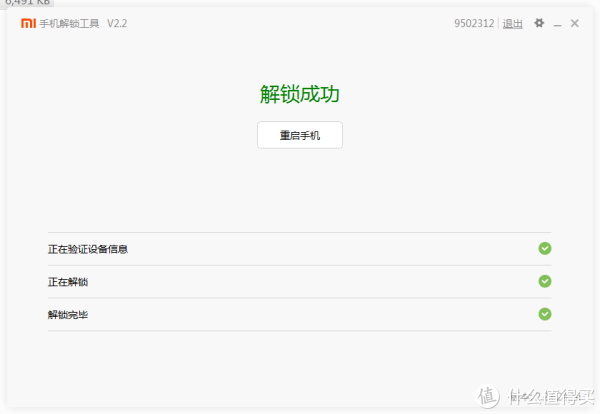Click the circular 值 watermark logo
Screen dimensions: 600x414
point(488,396)
